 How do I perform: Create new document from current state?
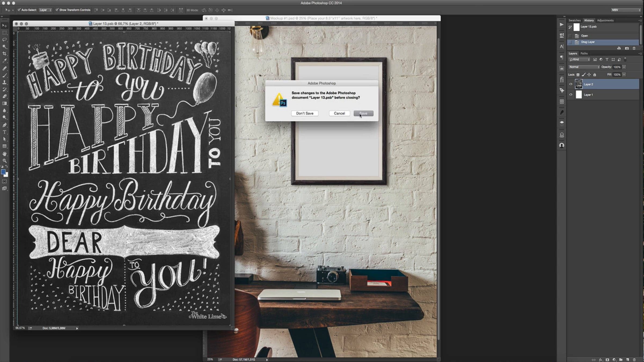[x=619, y=48]
